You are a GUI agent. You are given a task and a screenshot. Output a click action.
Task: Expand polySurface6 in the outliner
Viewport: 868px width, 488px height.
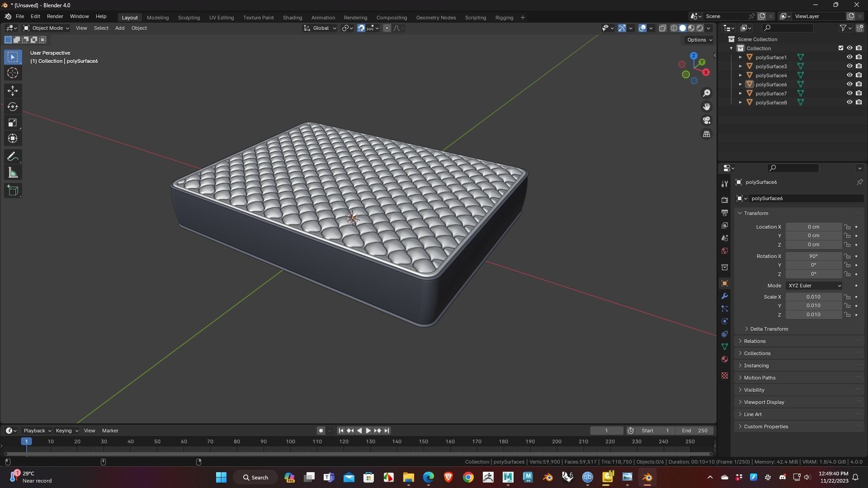tap(740, 84)
